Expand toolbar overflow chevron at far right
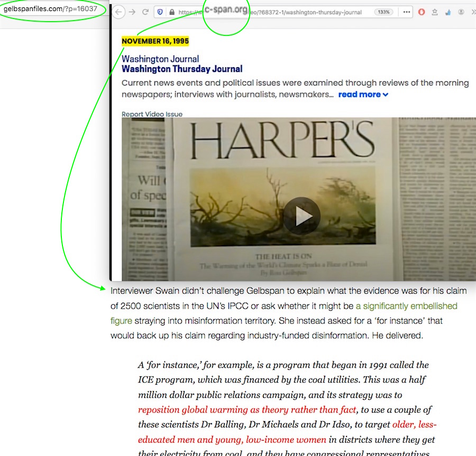The height and width of the screenshot is (456, 476). [473, 12]
